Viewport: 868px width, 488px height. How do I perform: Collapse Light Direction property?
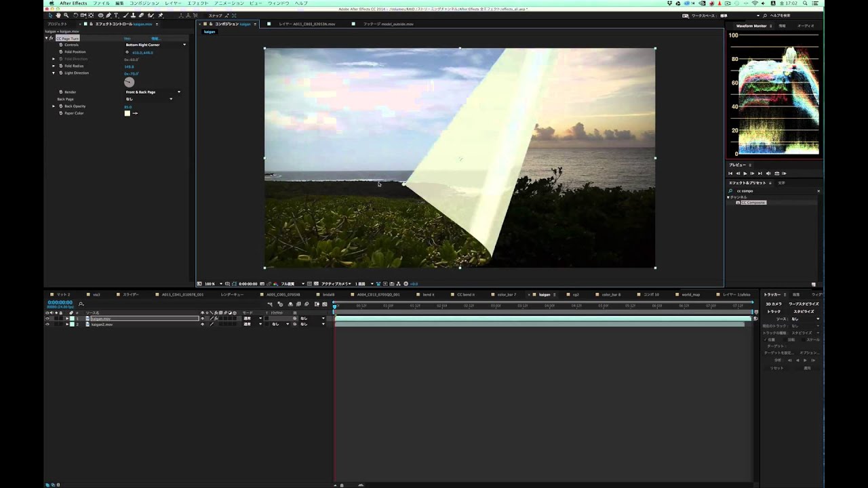pyautogui.click(x=54, y=73)
